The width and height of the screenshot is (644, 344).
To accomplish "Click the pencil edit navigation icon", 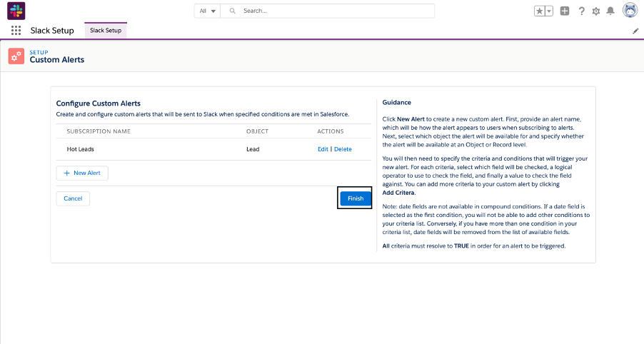I will pyautogui.click(x=635, y=31).
